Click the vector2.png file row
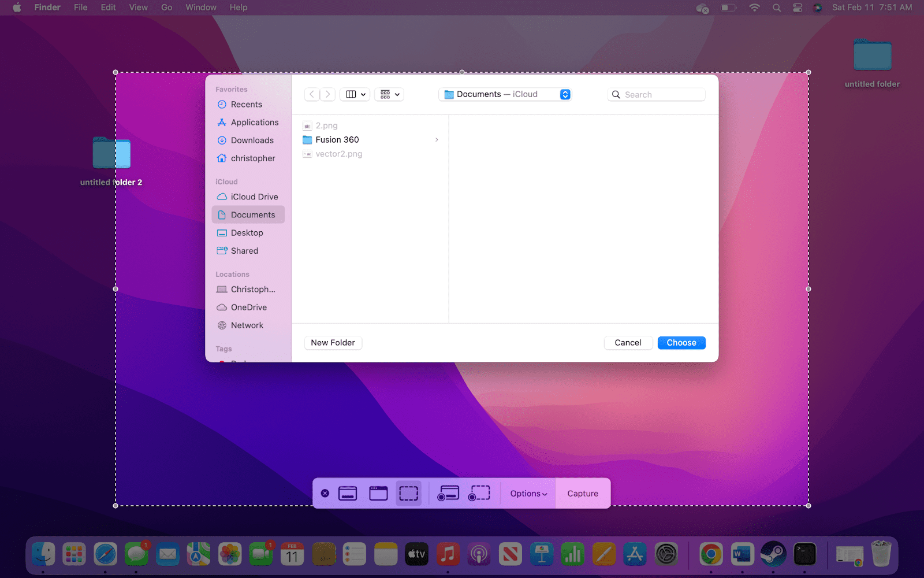 370,154
